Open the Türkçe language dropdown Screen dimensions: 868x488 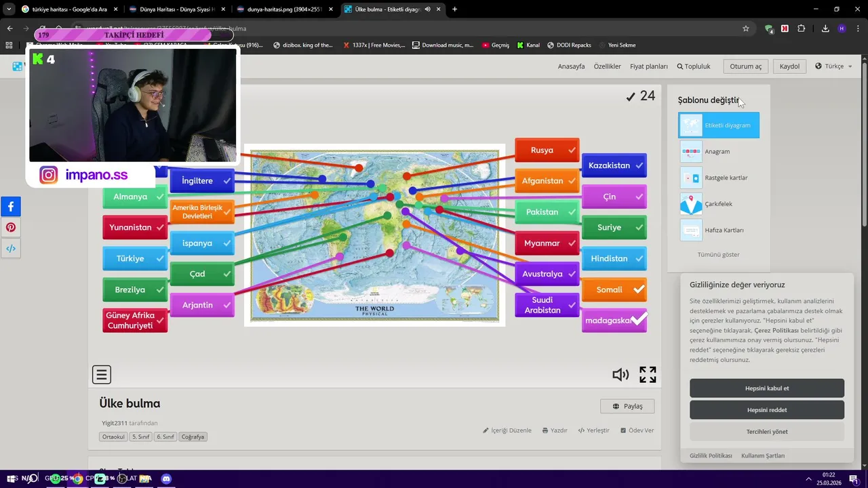[833, 66]
